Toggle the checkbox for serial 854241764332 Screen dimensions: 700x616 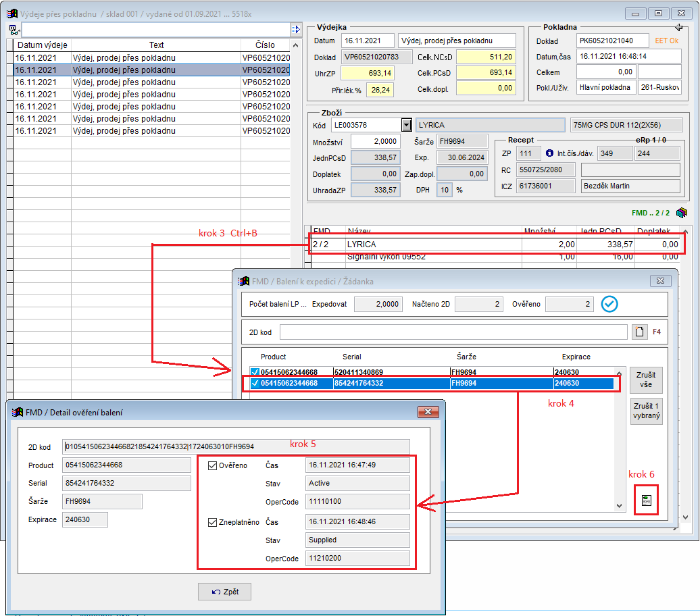[x=255, y=383]
